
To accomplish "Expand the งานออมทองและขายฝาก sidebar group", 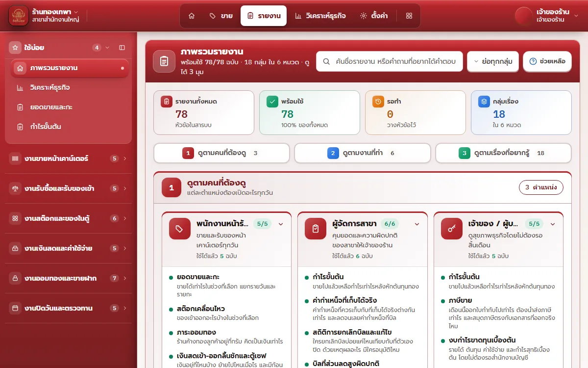I will pyautogui.click(x=69, y=278).
